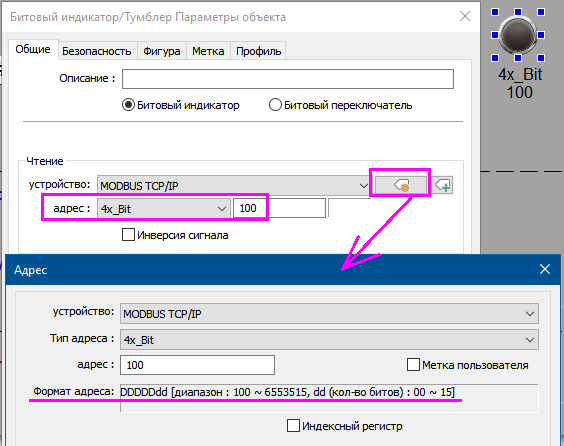The width and height of the screenshot is (564, 446).
Task: Open the Фигура tab
Action: click(x=162, y=51)
